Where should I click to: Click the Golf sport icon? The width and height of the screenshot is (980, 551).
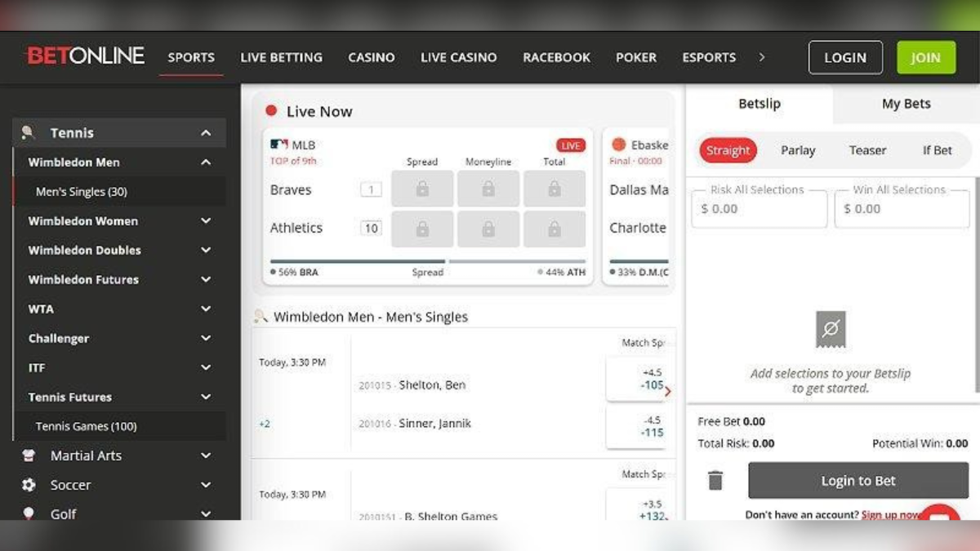click(x=29, y=514)
